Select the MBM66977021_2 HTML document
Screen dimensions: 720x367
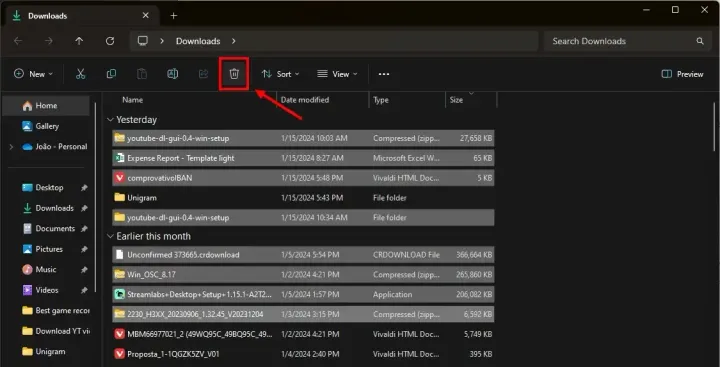(303, 334)
